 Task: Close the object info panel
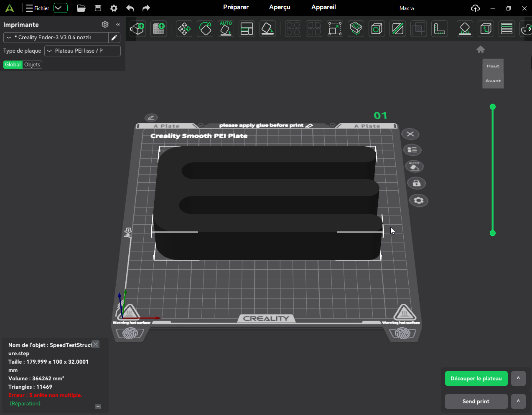pos(96,344)
